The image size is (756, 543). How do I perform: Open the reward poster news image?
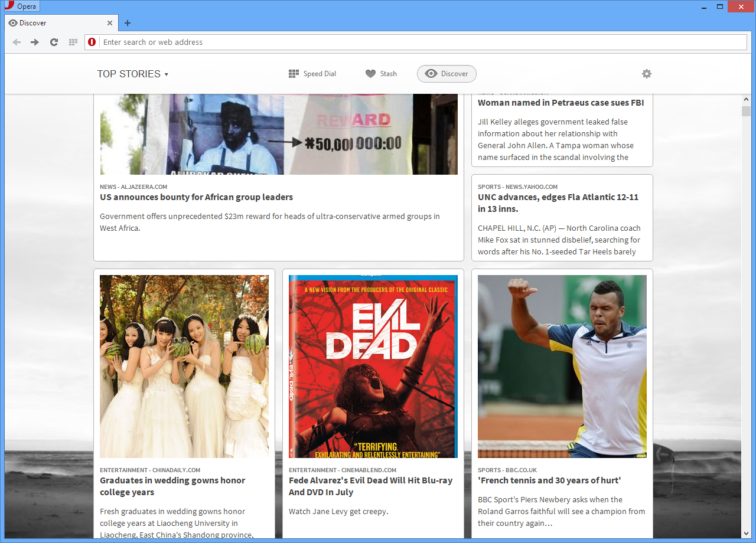point(279,135)
